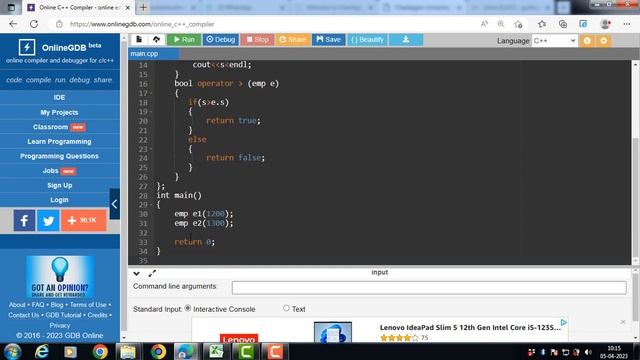
Task: Open the FAQ footer link
Action: (x=38, y=304)
